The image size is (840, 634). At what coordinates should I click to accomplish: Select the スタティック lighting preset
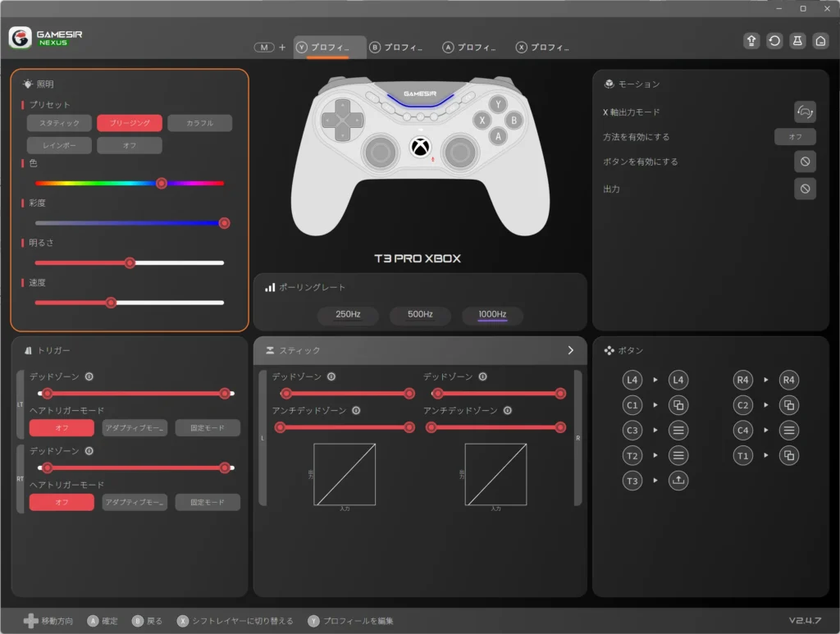(x=59, y=123)
